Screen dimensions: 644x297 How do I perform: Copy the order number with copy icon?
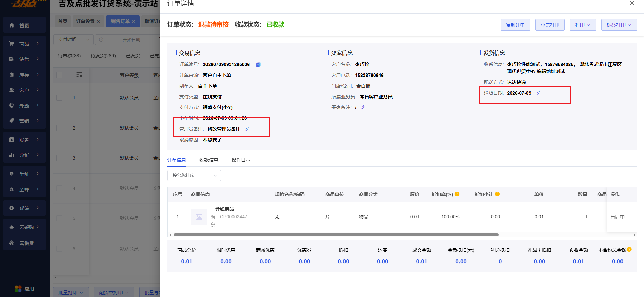pyautogui.click(x=258, y=65)
